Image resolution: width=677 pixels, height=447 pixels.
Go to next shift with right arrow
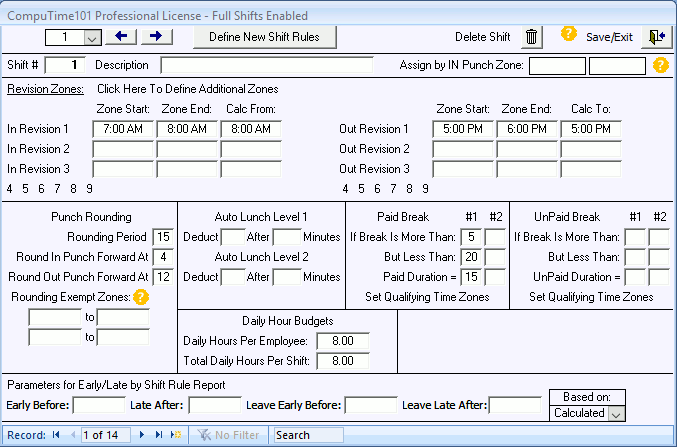point(156,37)
